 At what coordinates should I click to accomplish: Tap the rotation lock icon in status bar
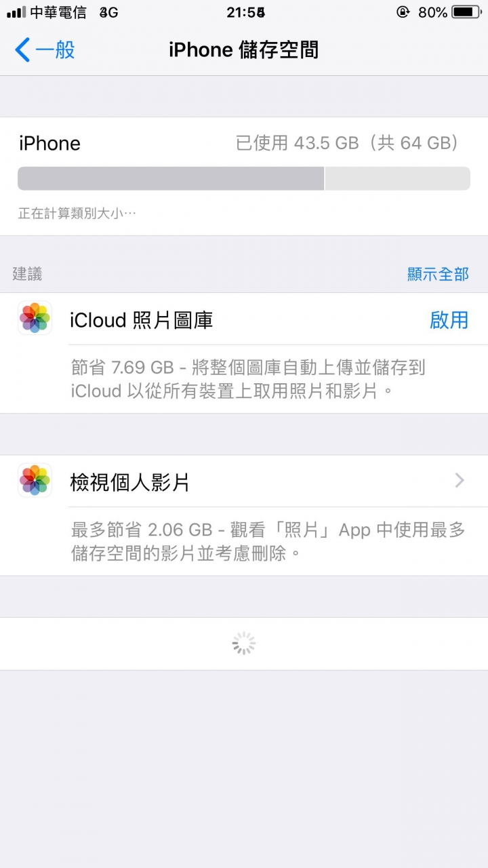(x=403, y=12)
